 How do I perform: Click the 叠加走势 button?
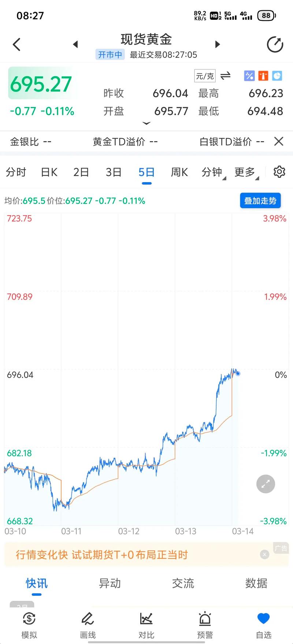point(260,201)
